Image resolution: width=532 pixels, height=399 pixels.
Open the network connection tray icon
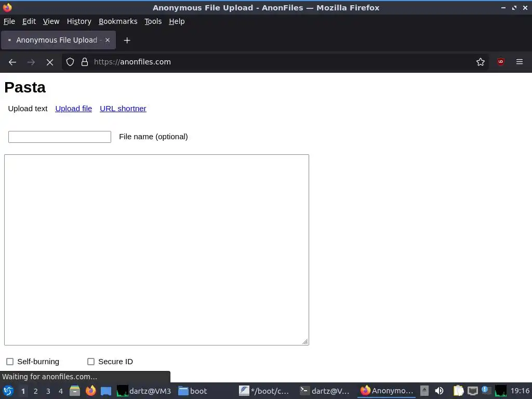click(473, 391)
